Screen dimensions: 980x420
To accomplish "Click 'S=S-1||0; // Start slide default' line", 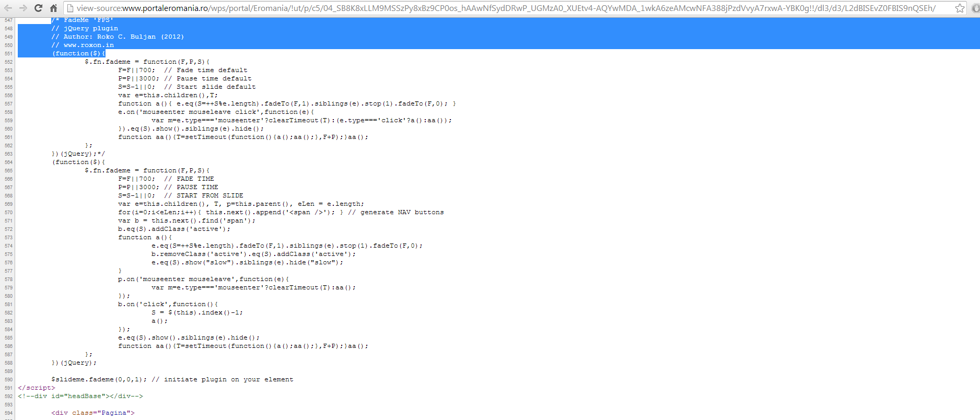I will (x=187, y=87).
